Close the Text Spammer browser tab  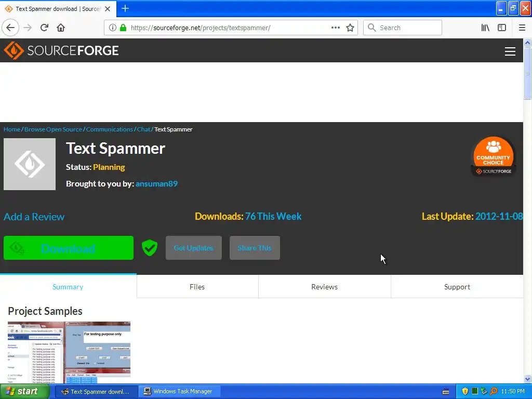pyautogui.click(x=108, y=9)
